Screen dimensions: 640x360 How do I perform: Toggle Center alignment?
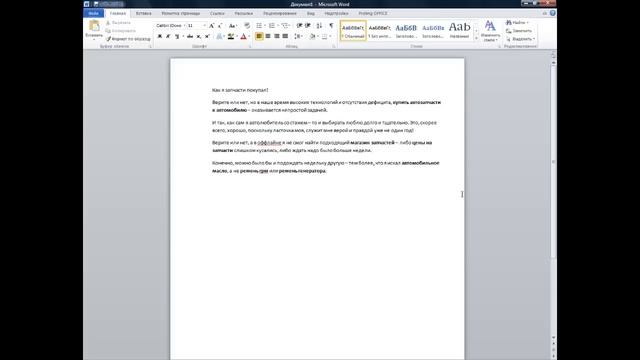268,36
